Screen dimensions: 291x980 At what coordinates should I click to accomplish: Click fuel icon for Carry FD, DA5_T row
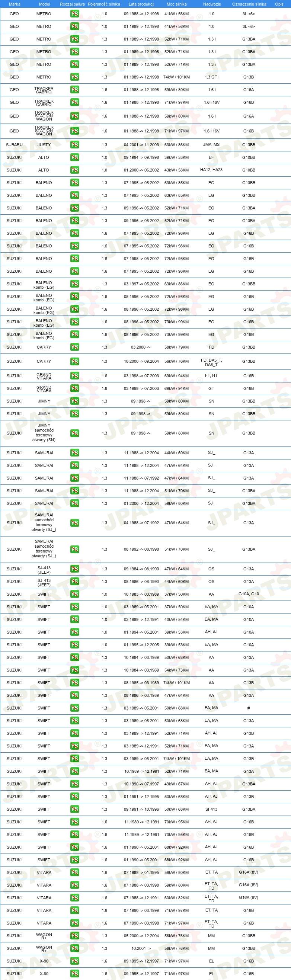pyautogui.click(x=74, y=361)
